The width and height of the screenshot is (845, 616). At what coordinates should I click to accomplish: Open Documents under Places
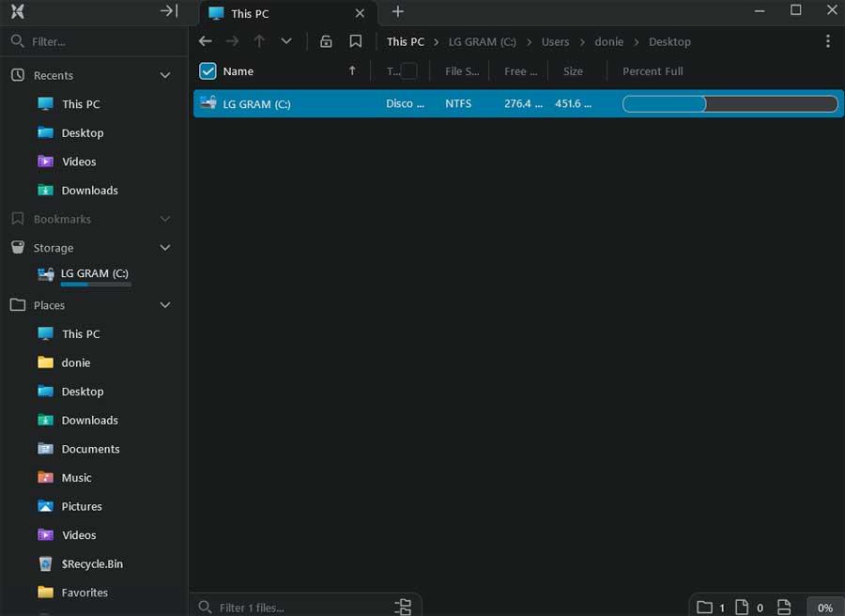90,449
